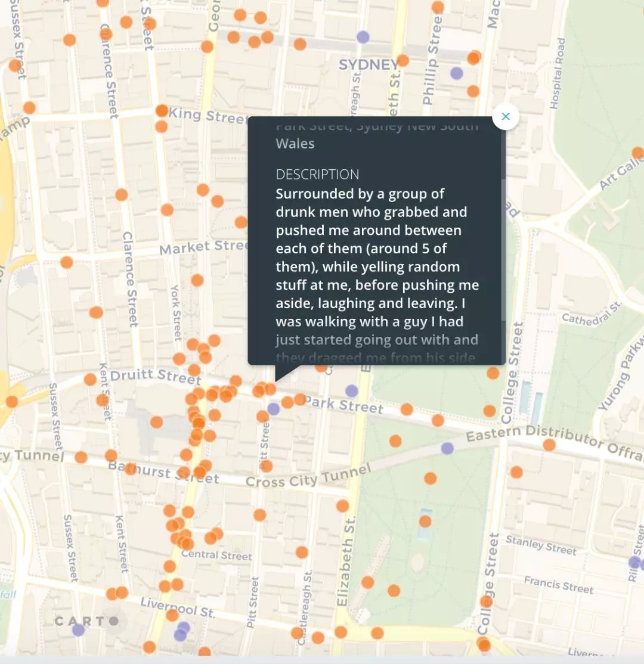The image size is (644, 664).
Task: Select the purple marker right of Phillip Street label
Action: pyautogui.click(x=456, y=73)
